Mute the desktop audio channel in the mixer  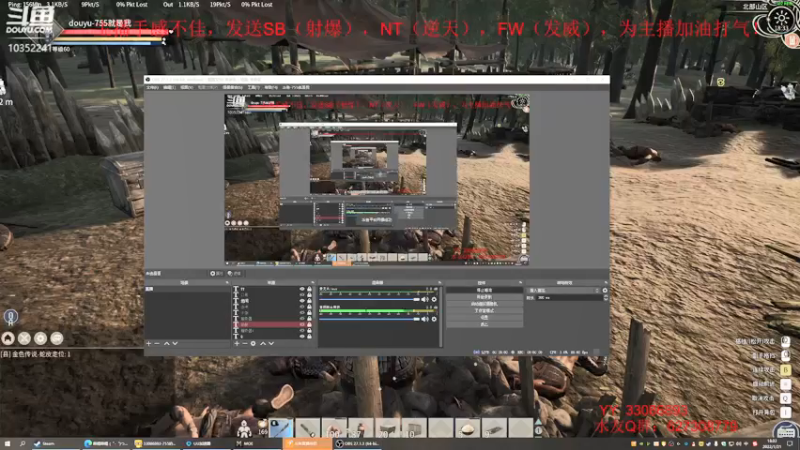point(424,319)
